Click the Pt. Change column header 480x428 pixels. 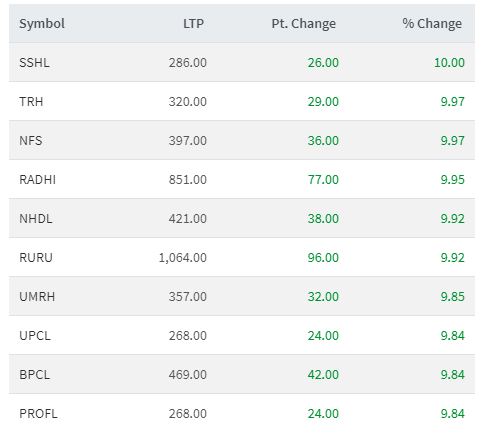[x=304, y=24]
